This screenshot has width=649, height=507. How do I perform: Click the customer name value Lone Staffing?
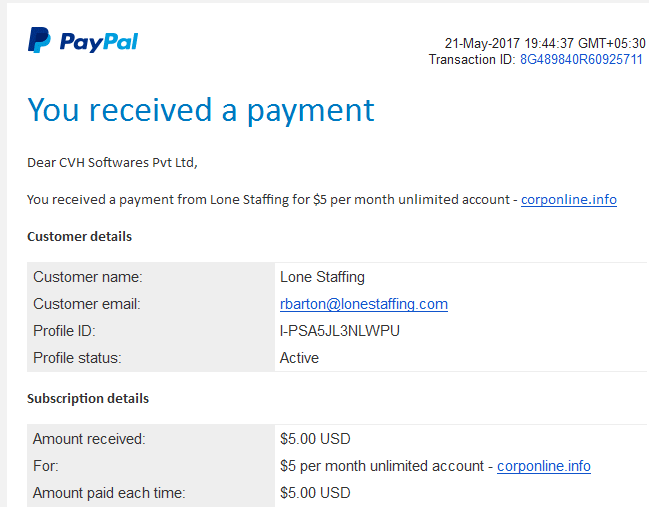(322, 277)
